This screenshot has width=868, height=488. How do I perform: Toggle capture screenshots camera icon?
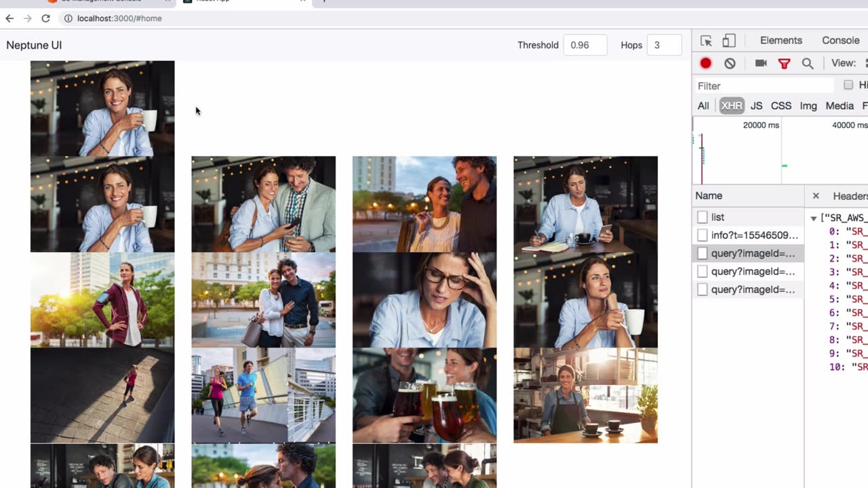pyautogui.click(x=761, y=63)
